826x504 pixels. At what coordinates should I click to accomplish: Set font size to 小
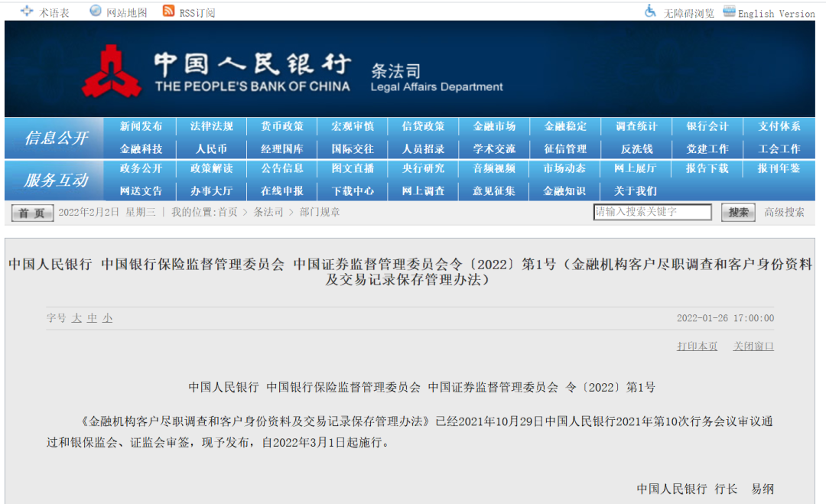click(108, 318)
